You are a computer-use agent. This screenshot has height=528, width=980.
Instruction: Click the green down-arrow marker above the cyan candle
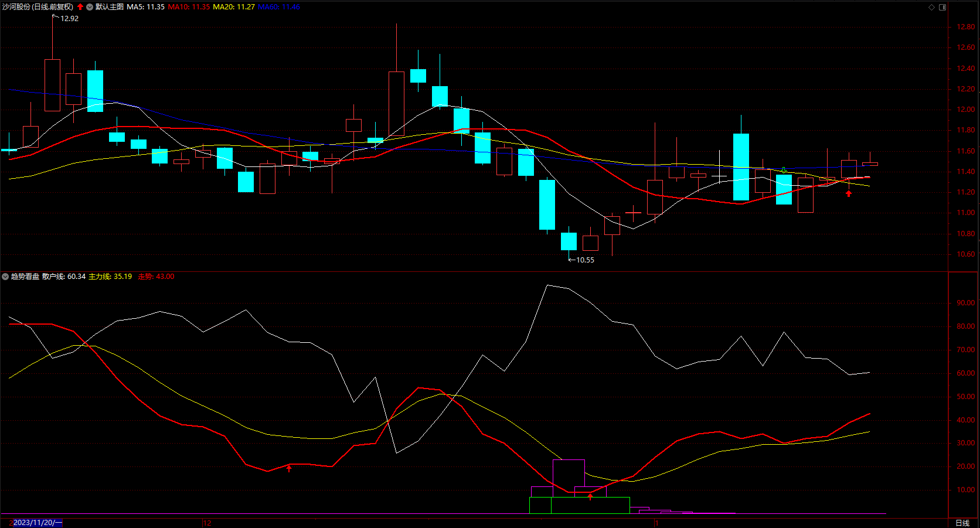click(784, 171)
